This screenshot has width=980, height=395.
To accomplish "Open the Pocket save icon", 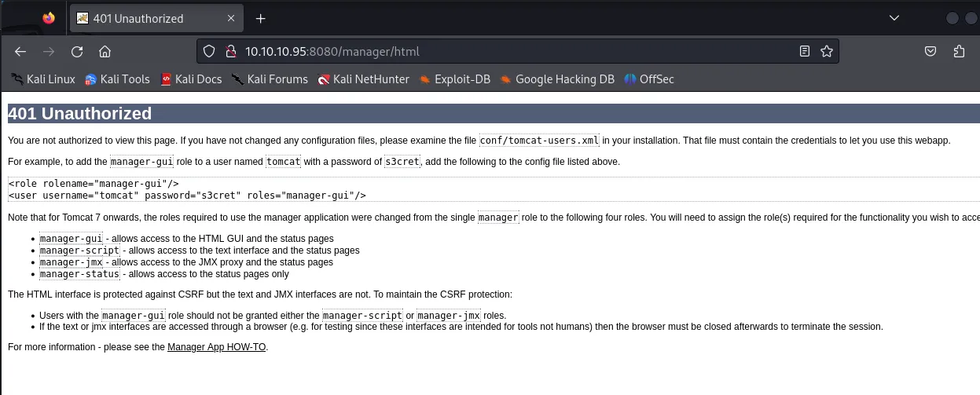I will click(x=930, y=51).
